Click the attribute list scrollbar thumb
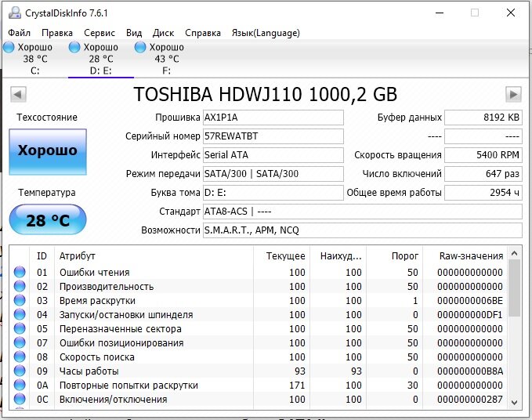The image size is (532, 420). [x=514, y=288]
